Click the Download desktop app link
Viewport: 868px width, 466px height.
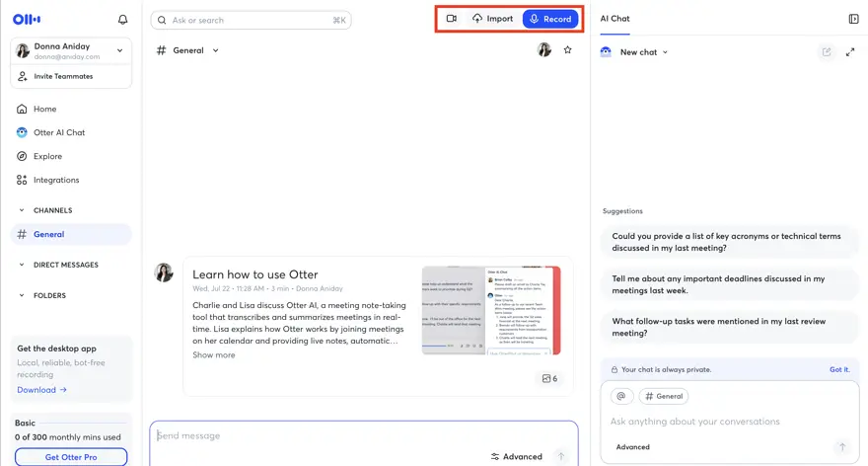[x=41, y=390]
